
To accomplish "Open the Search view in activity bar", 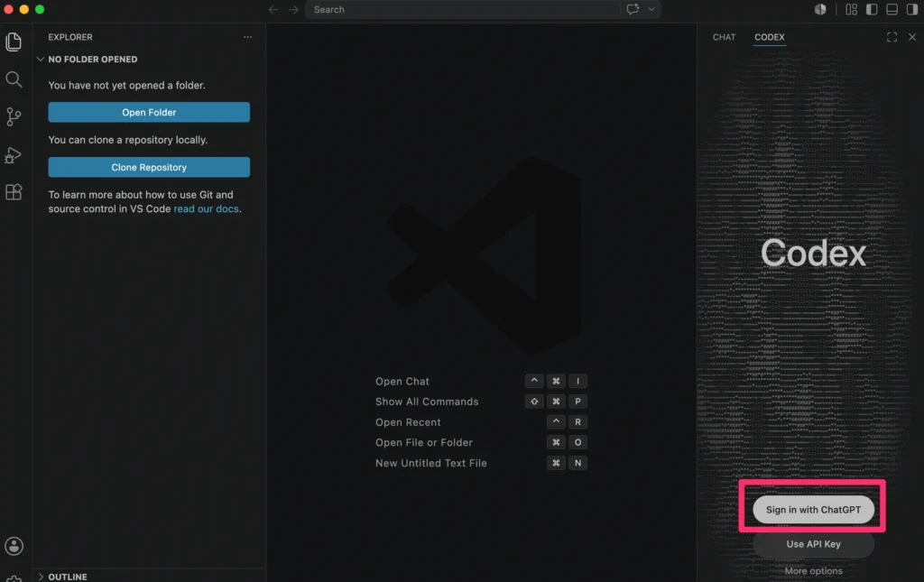I will pyautogui.click(x=14, y=79).
